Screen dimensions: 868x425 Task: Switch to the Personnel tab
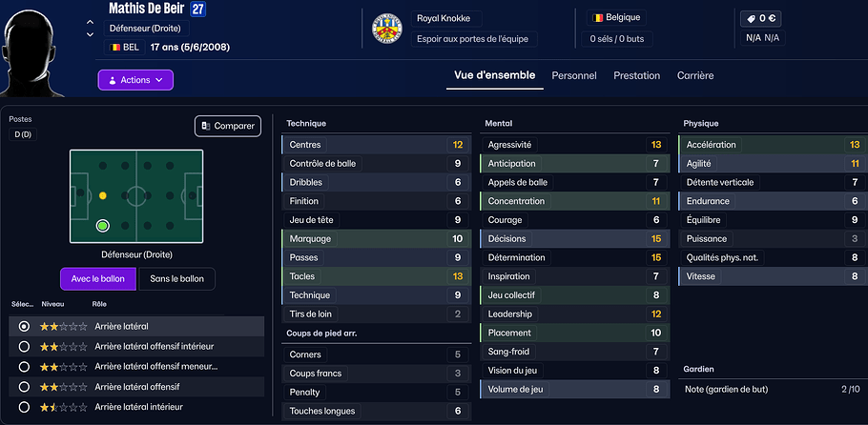click(574, 75)
